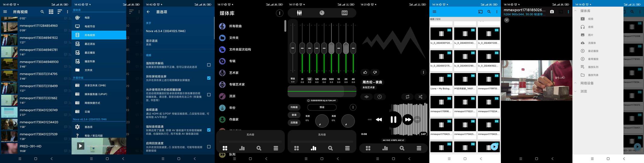The width and height of the screenshot is (644, 163).
Task: Rewind with the large rewind button on 夜曲 screen
Action: click(379, 120)
